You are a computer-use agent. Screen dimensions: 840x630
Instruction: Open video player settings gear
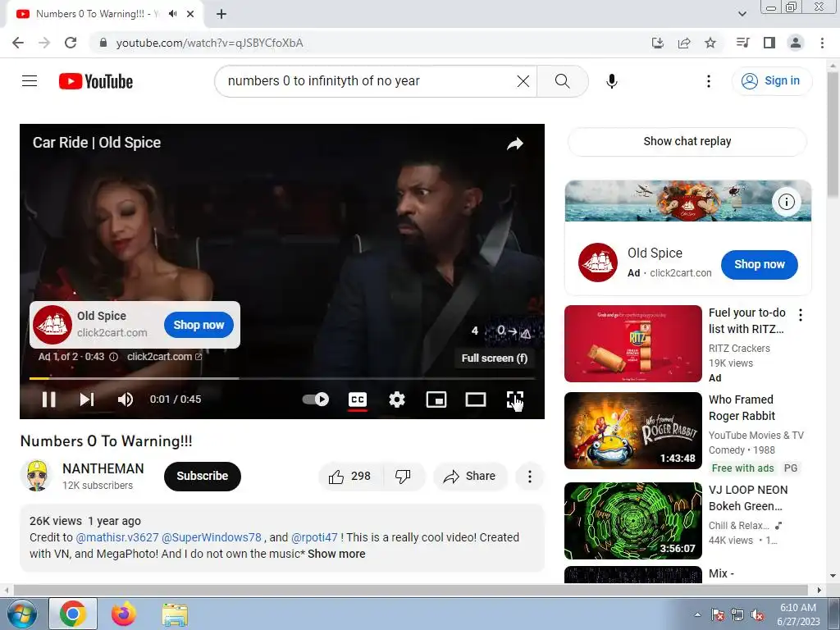(397, 399)
